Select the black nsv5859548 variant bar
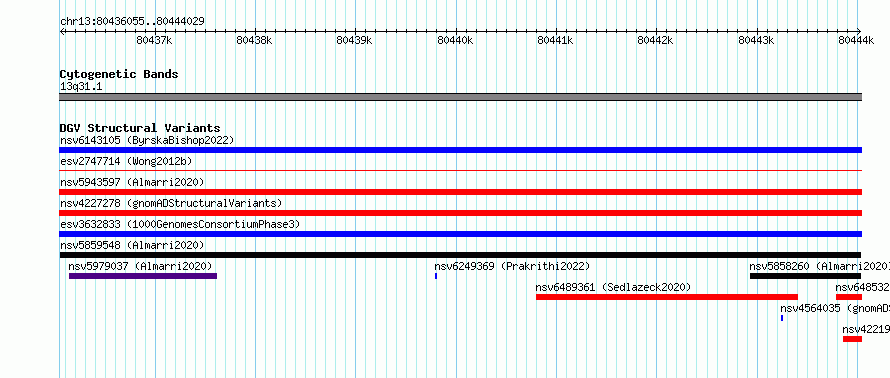Viewport: 890px width, 378px height. (x=460, y=255)
